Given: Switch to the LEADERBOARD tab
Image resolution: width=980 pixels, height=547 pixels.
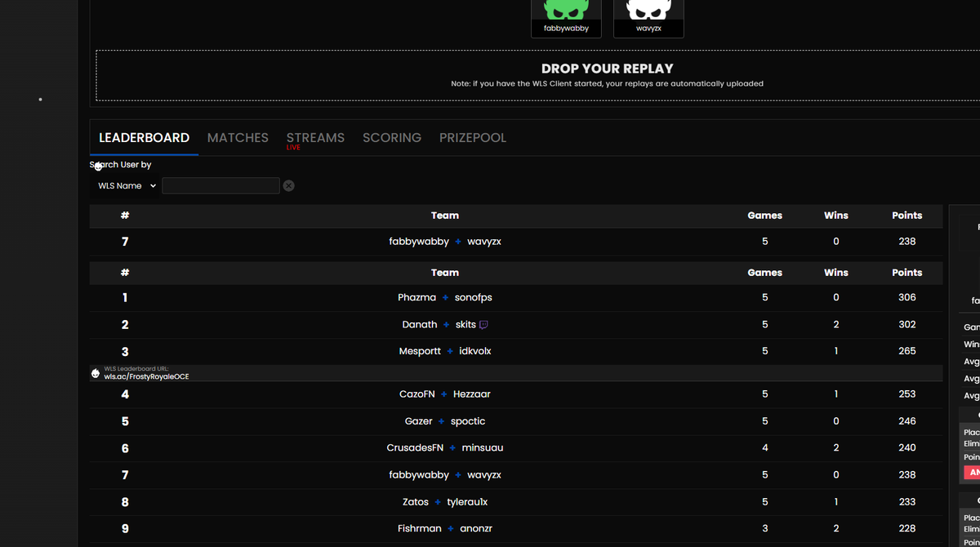Looking at the screenshot, I should [144, 138].
